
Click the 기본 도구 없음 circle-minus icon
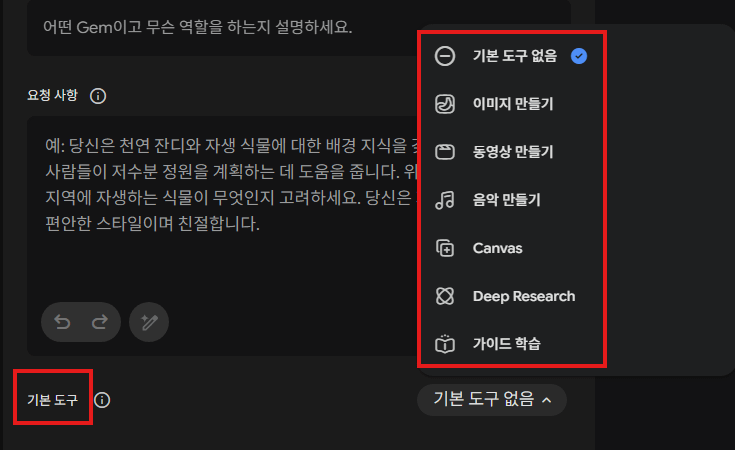444,56
